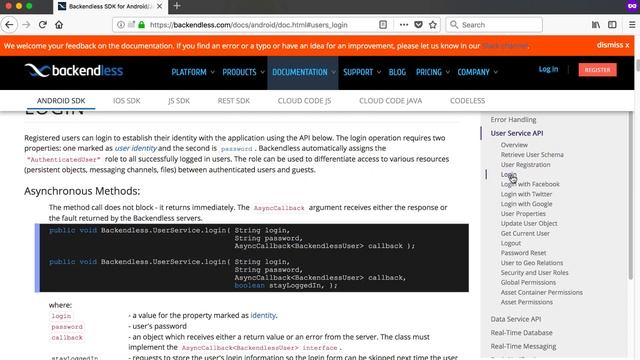Viewport: 640px width, 360px height.
Task: Save page to Pocket icon
Action: [418, 24]
